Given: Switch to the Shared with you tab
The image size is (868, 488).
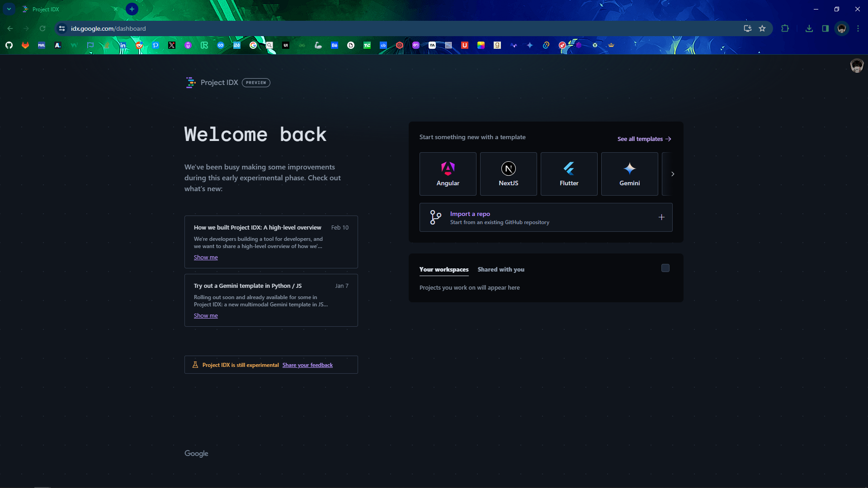Looking at the screenshot, I should click(x=501, y=269).
